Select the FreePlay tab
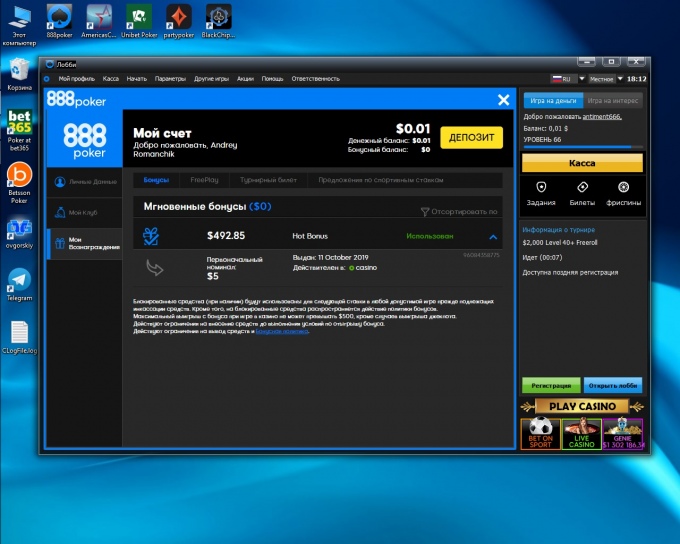This screenshot has height=544, width=680. pyautogui.click(x=204, y=180)
